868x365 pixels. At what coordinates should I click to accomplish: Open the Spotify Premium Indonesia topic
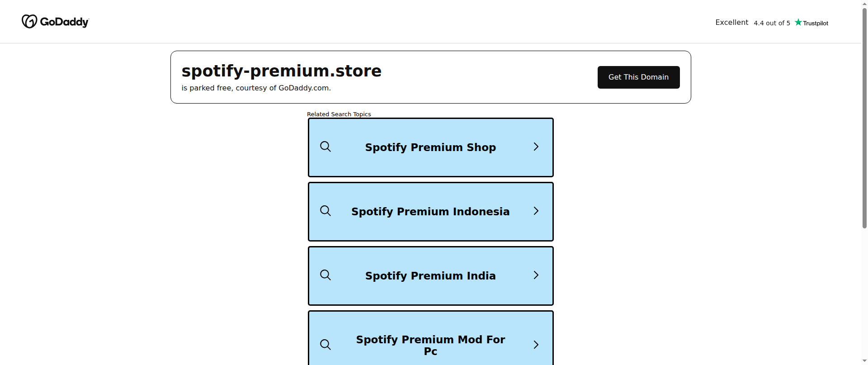tap(431, 212)
